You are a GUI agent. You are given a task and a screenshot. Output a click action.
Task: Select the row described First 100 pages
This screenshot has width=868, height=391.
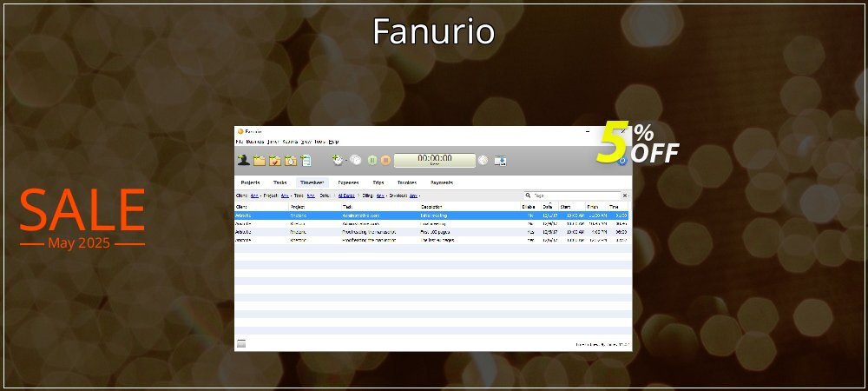pyautogui.click(x=431, y=232)
